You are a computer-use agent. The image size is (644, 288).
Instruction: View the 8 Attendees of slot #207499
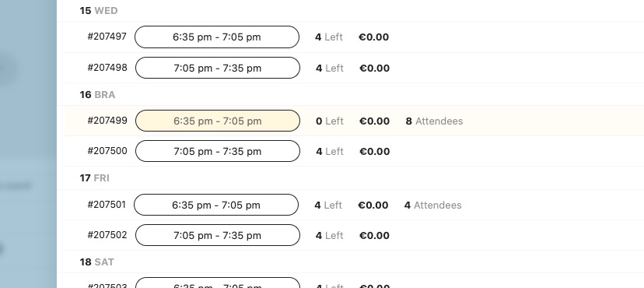(x=434, y=121)
